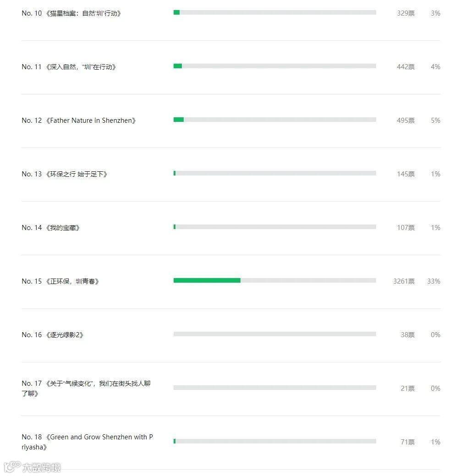Select entry No. 14 《我的宝藏》
The width and height of the screenshot is (465, 476).
point(51,228)
